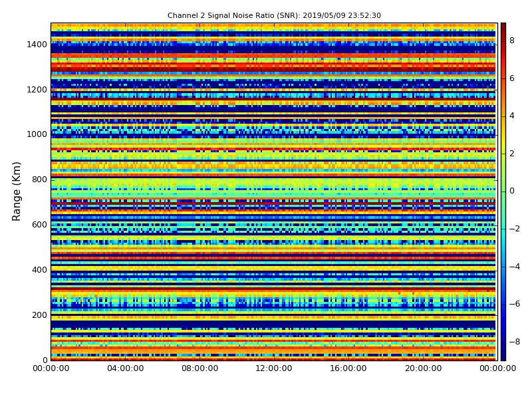
Task: Click the 800 y-axis tick label
Action: point(39,180)
